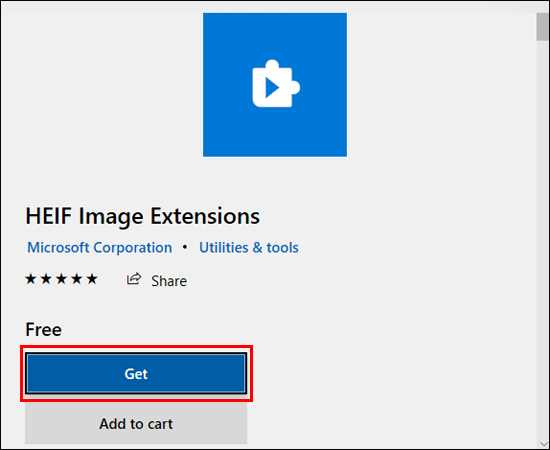The height and width of the screenshot is (450, 550).
Task: Click the Free price label
Action: (x=43, y=329)
